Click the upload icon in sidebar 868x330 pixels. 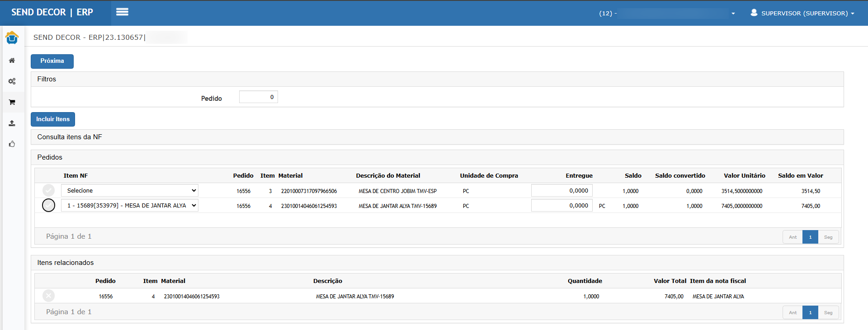tap(12, 123)
